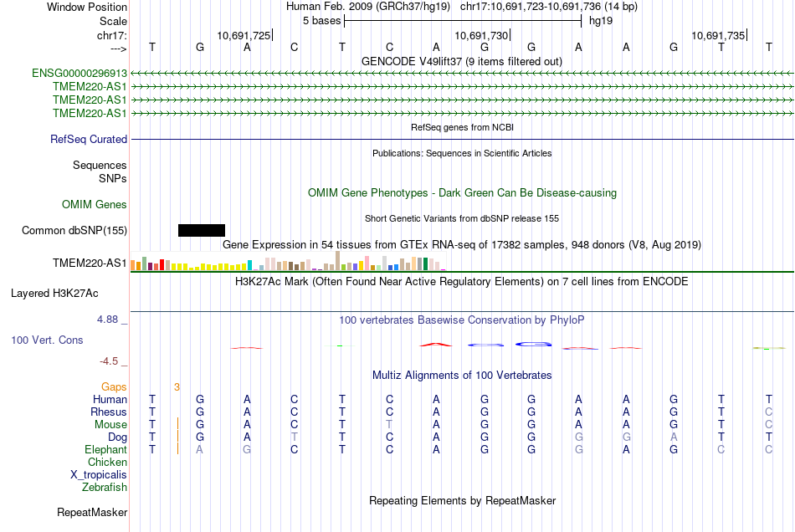Click the hg19 label beside scale bar
The width and height of the screenshot is (795, 532).
(x=600, y=21)
